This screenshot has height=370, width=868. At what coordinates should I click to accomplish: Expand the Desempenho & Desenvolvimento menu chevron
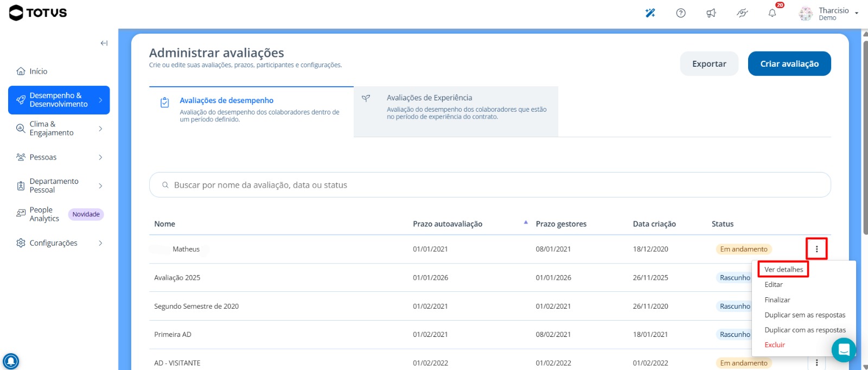(x=100, y=100)
